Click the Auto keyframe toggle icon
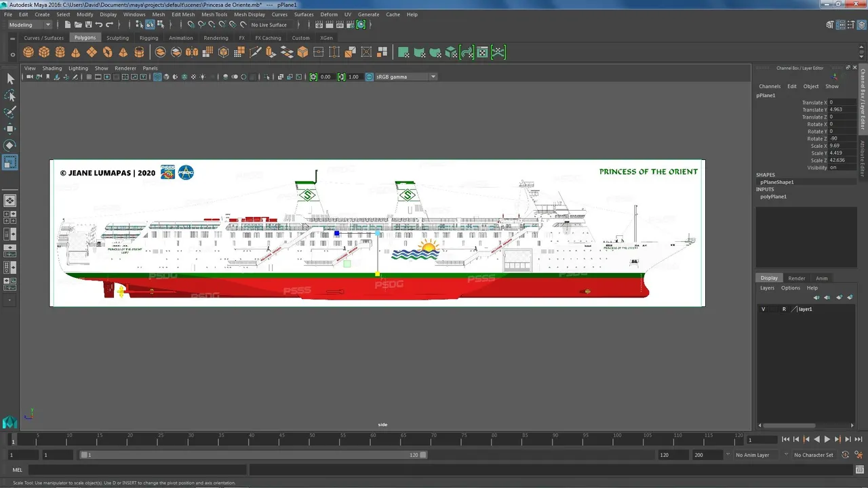The width and height of the screenshot is (868, 488). coord(846,455)
